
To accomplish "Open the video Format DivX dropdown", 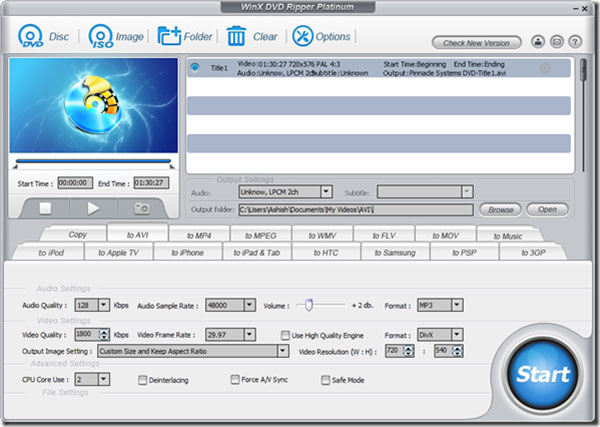I will [457, 334].
